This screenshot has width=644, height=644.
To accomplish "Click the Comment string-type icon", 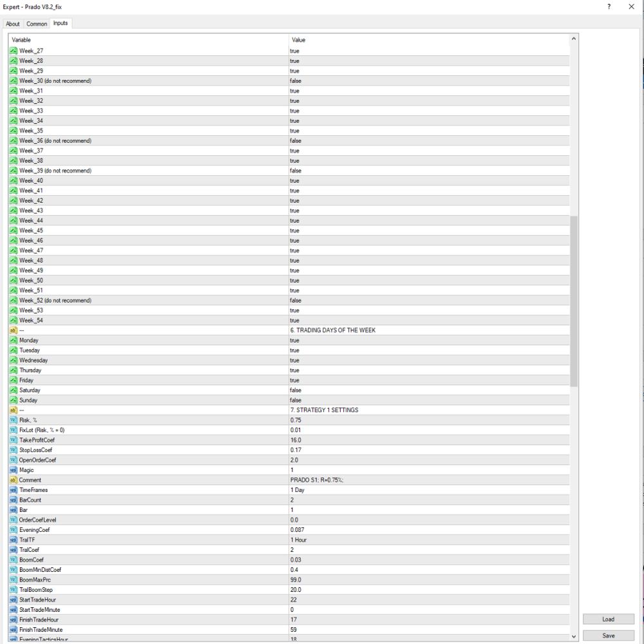I will 13,480.
